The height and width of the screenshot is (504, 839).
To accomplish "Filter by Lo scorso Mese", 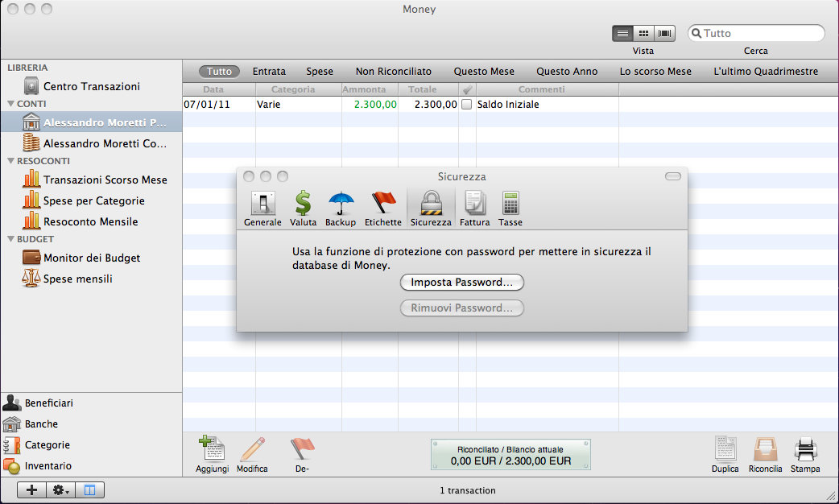I will point(655,71).
